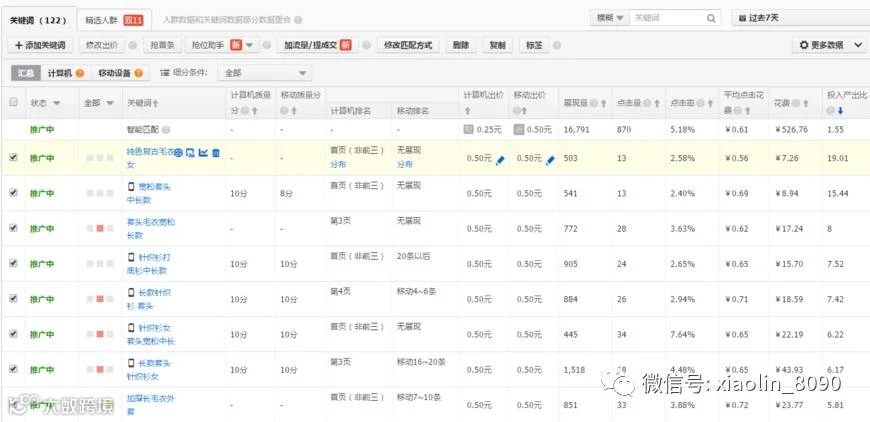Edit the computer bid with the pencil icon
This screenshot has width=870, height=422.
(x=500, y=160)
